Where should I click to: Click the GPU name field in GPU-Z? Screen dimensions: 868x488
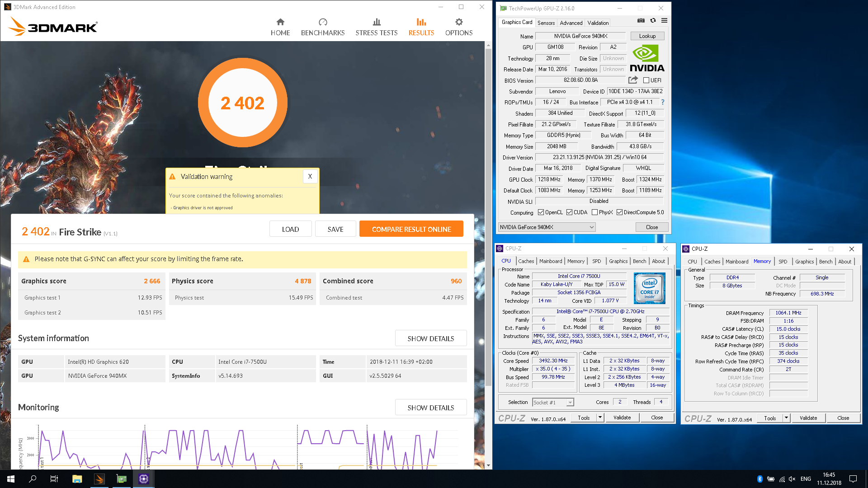(x=580, y=36)
